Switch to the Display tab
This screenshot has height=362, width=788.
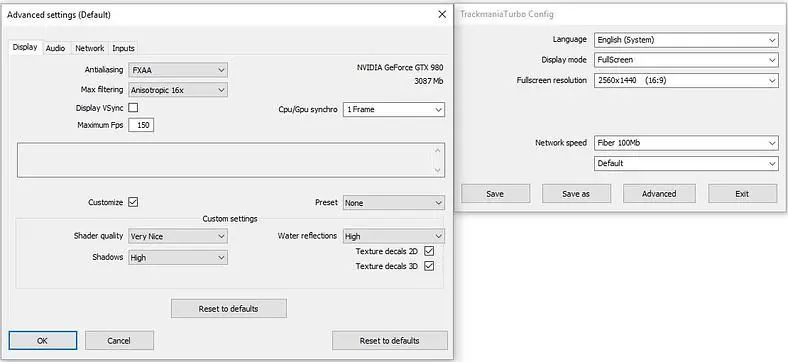(25, 47)
